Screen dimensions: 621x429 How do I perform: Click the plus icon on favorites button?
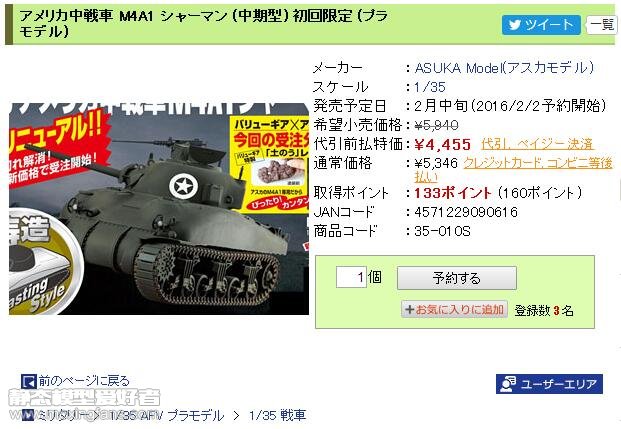(x=410, y=309)
